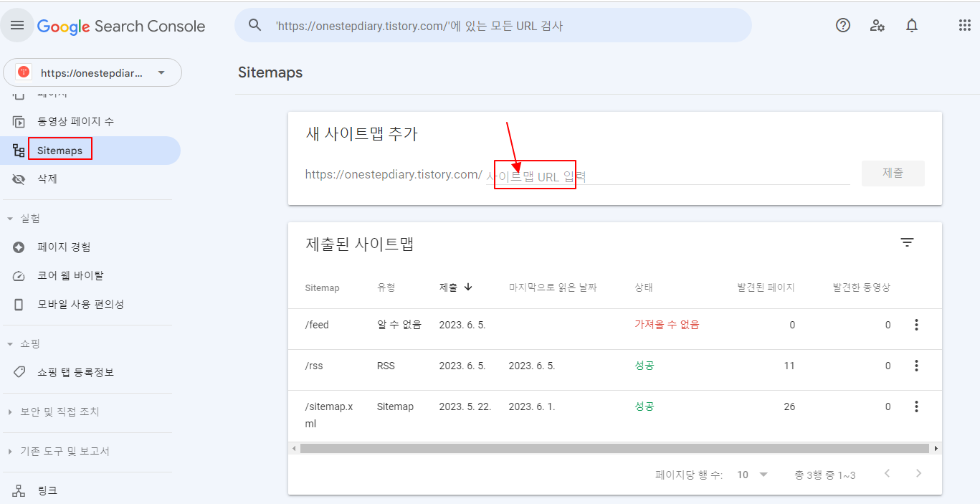Go to previous table page arrow
The height and width of the screenshot is (504, 980).
887,474
